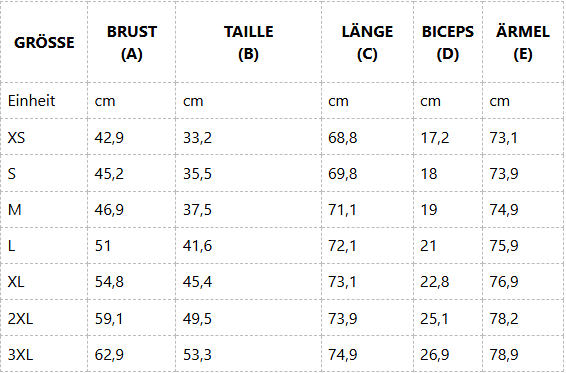Select the 2XL chest value 59,1

109,318
